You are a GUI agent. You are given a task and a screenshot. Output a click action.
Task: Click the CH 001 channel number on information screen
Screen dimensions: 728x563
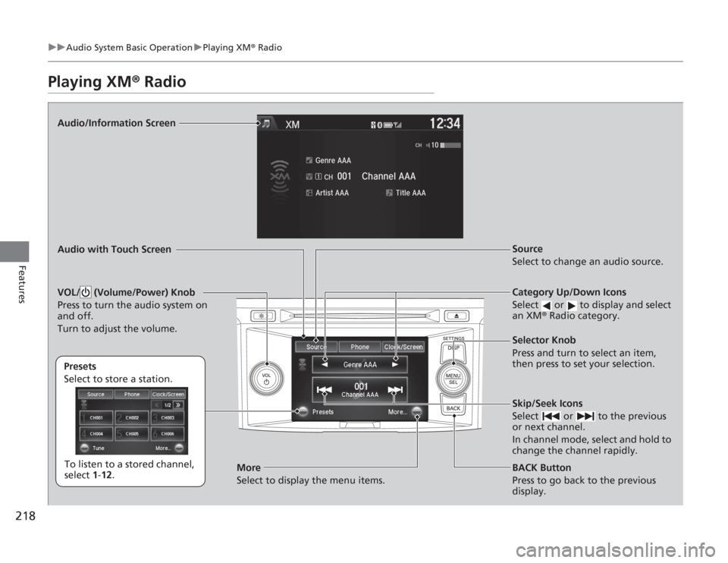[x=337, y=177]
